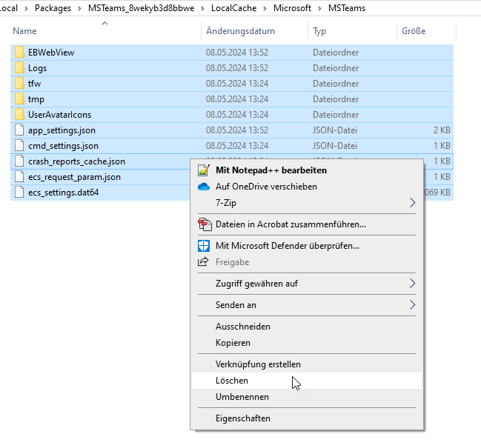This screenshot has width=481, height=448.
Task: Click the Logs folder icon
Action: pyautogui.click(x=19, y=68)
